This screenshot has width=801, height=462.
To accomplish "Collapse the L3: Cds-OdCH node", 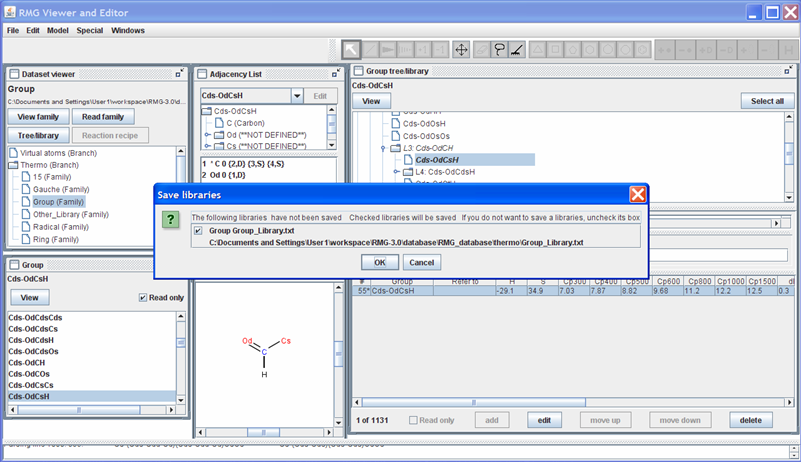I will [x=383, y=148].
